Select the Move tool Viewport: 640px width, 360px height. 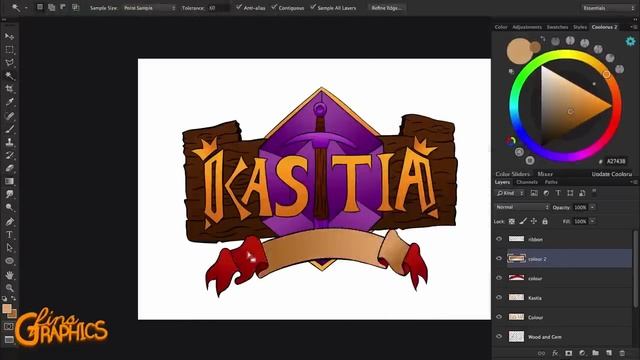click(9, 37)
